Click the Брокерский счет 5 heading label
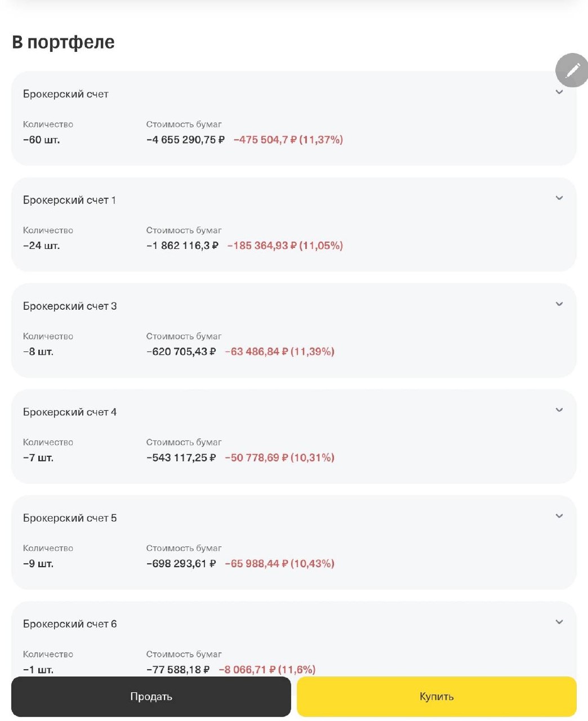This screenshot has height=721, width=588. [70, 518]
